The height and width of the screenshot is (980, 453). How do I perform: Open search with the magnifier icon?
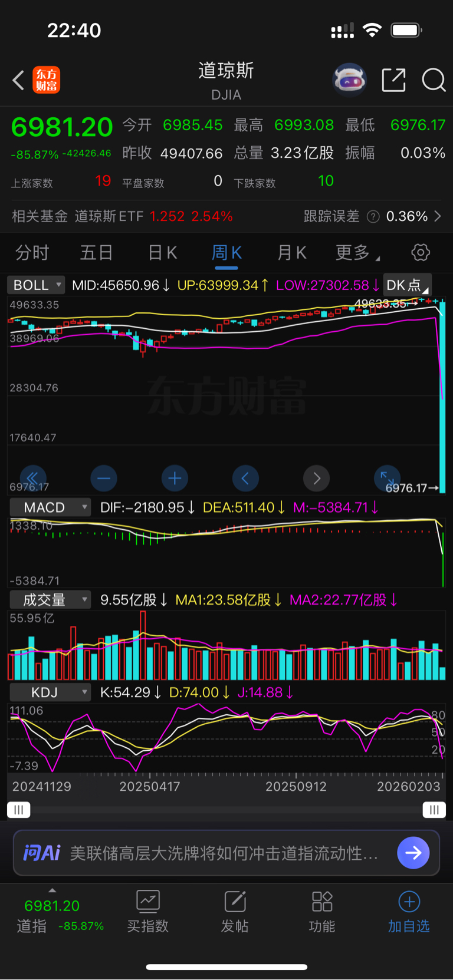pyautogui.click(x=434, y=80)
